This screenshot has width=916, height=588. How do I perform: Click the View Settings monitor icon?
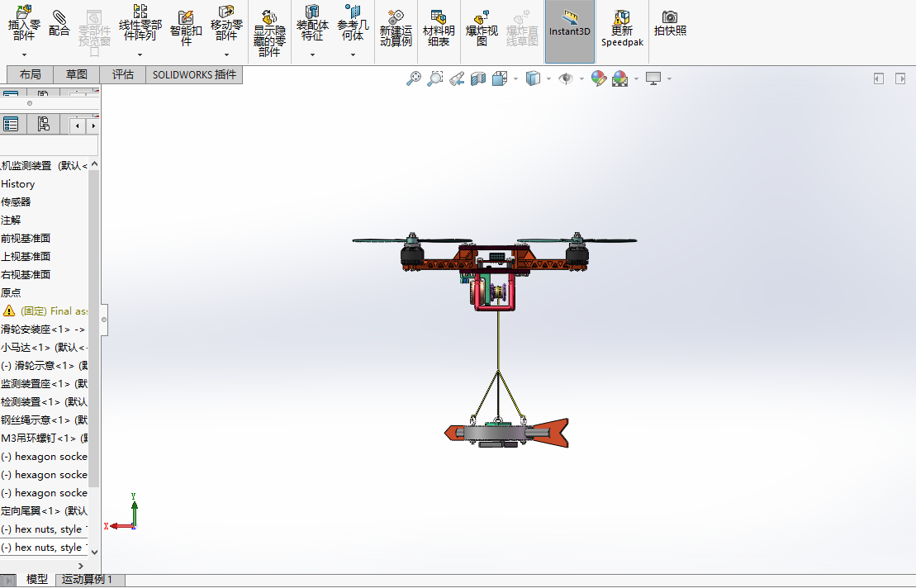tap(653, 78)
